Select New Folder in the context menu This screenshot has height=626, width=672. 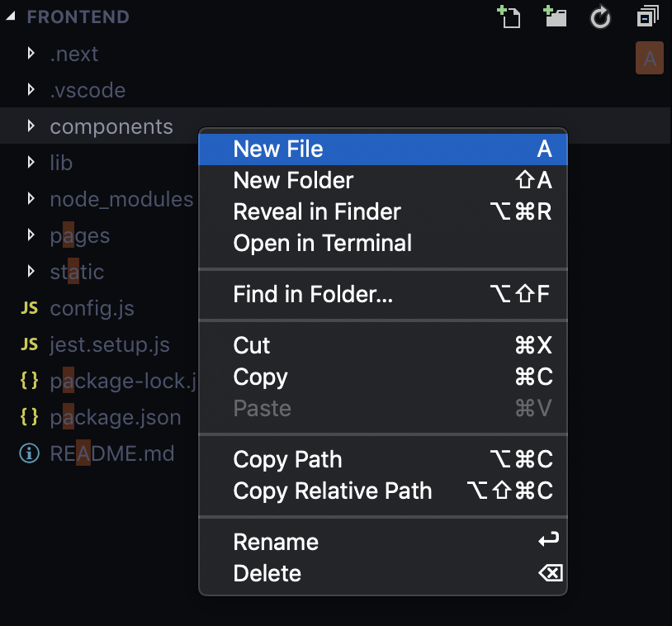tap(293, 181)
